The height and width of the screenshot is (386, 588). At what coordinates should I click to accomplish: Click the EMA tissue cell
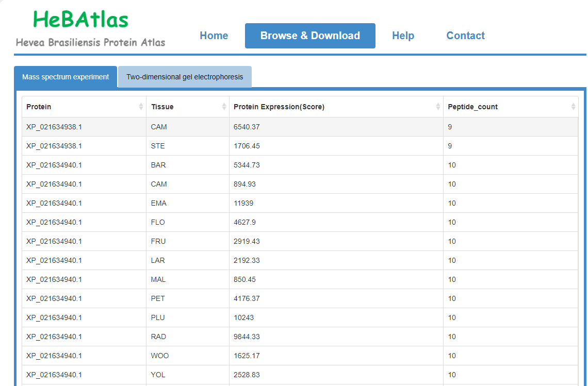coord(159,203)
